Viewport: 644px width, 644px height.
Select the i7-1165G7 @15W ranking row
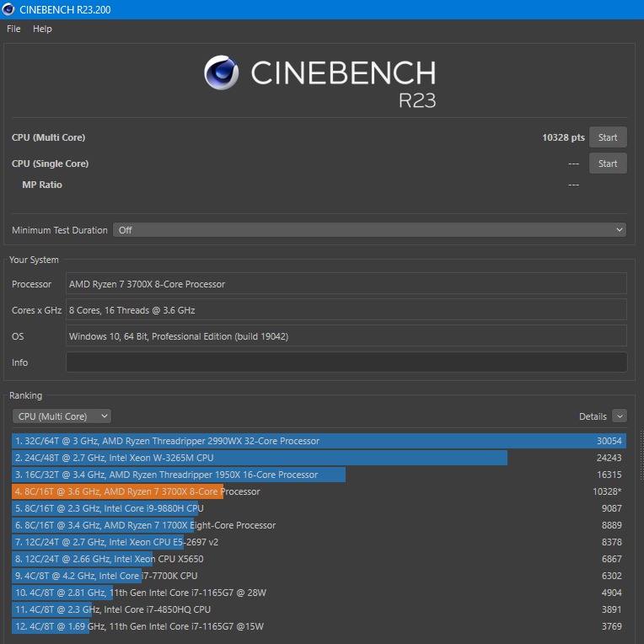click(x=319, y=626)
